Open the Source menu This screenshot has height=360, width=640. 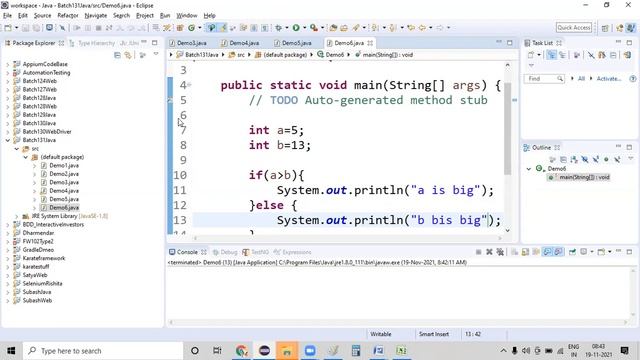pos(42,16)
